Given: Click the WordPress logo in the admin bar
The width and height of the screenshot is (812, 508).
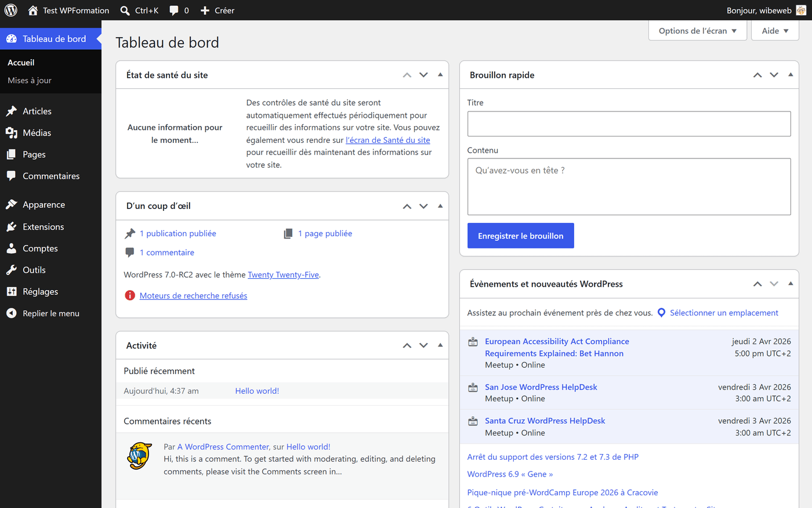Looking at the screenshot, I should click(10, 10).
